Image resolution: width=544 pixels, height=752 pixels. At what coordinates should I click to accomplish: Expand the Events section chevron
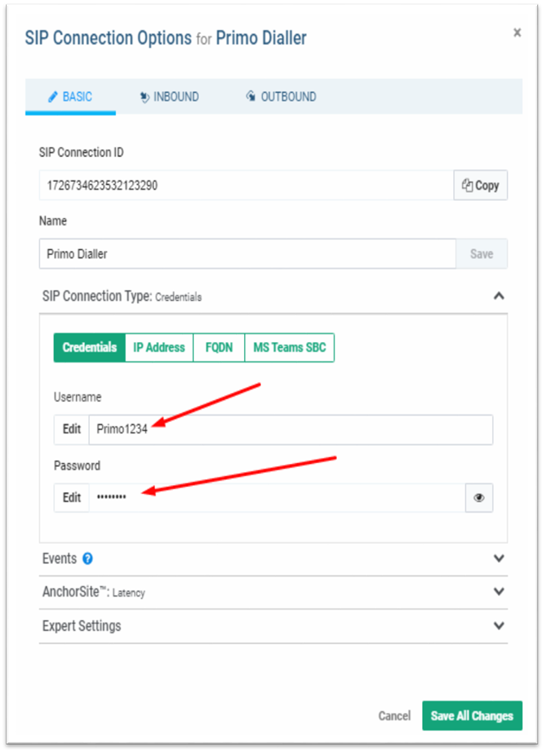click(x=499, y=558)
